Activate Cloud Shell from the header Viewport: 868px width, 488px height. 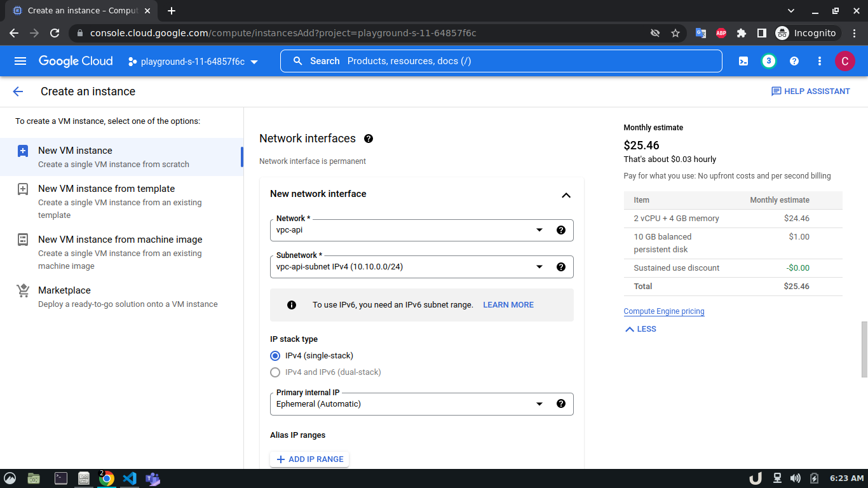[x=743, y=61]
